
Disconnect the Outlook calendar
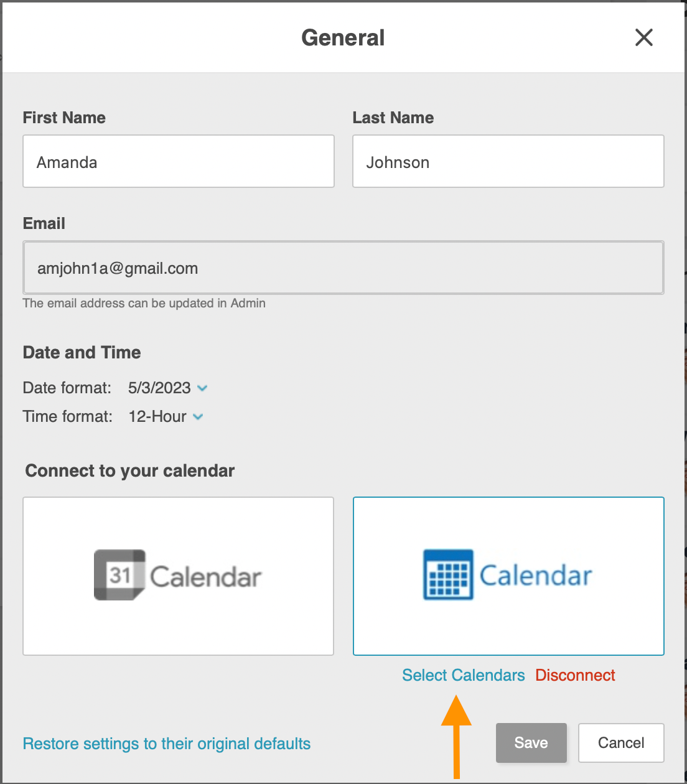coord(574,675)
